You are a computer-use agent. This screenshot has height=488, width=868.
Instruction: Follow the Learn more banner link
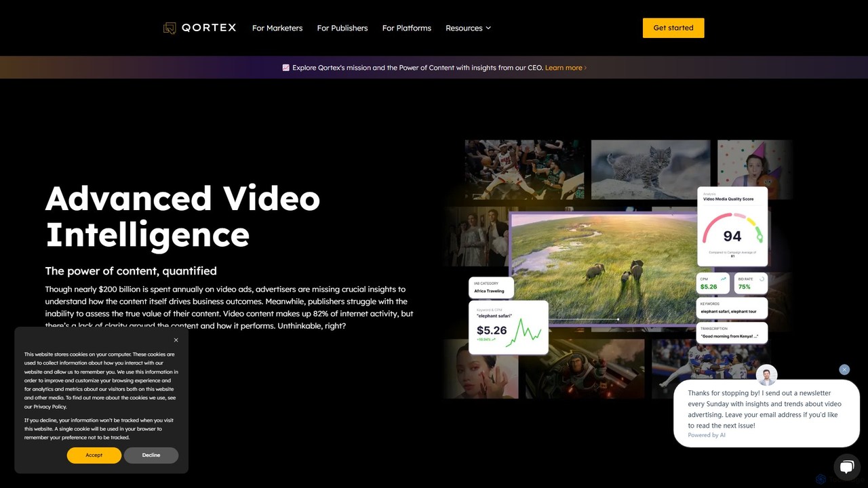566,68
